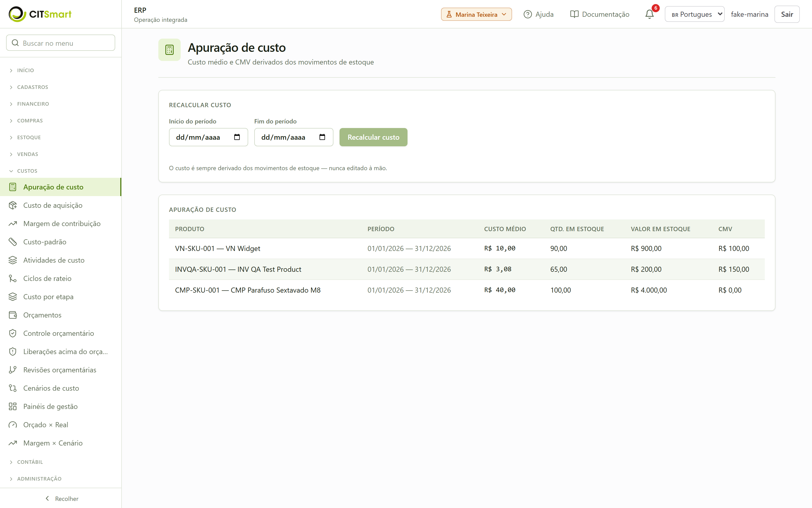Click Liberações acima do orçamento icon
The image size is (812, 508).
(x=13, y=352)
